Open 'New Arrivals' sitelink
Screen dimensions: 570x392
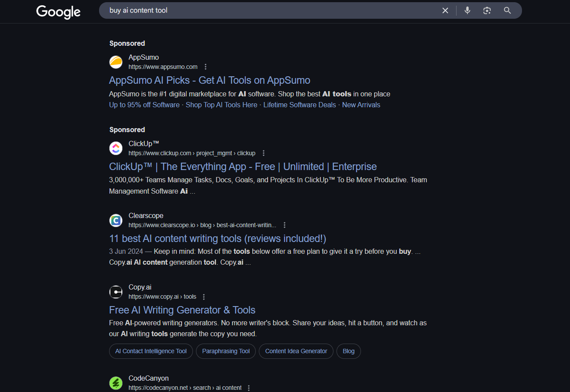(x=361, y=105)
